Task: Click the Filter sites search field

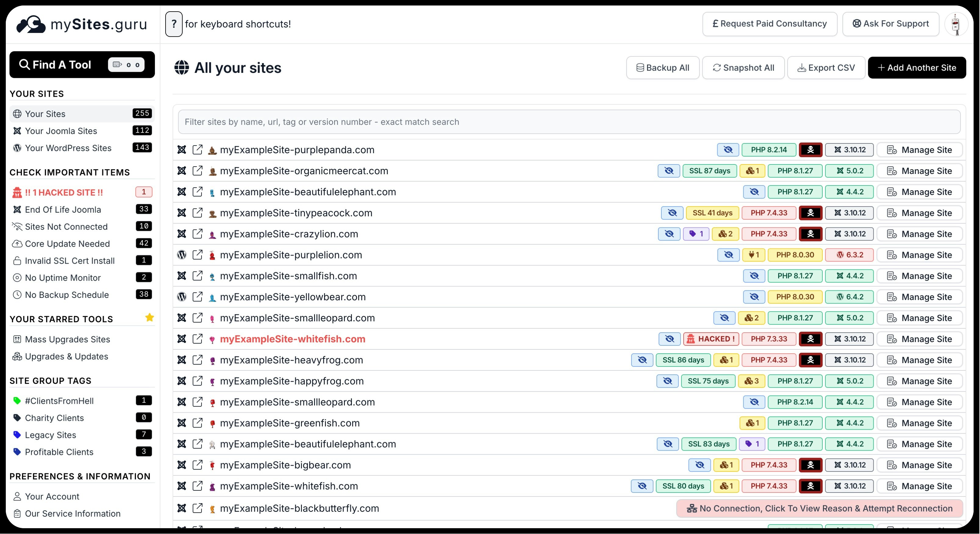Action: pos(569,122)
